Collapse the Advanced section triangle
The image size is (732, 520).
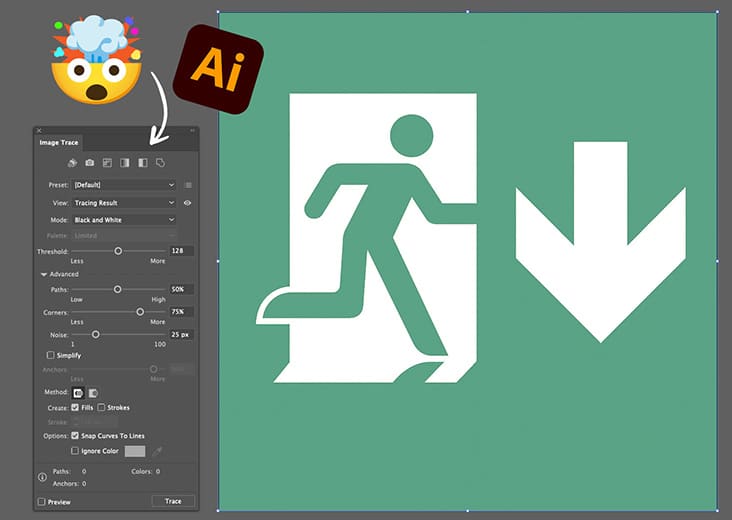(43, 274)
